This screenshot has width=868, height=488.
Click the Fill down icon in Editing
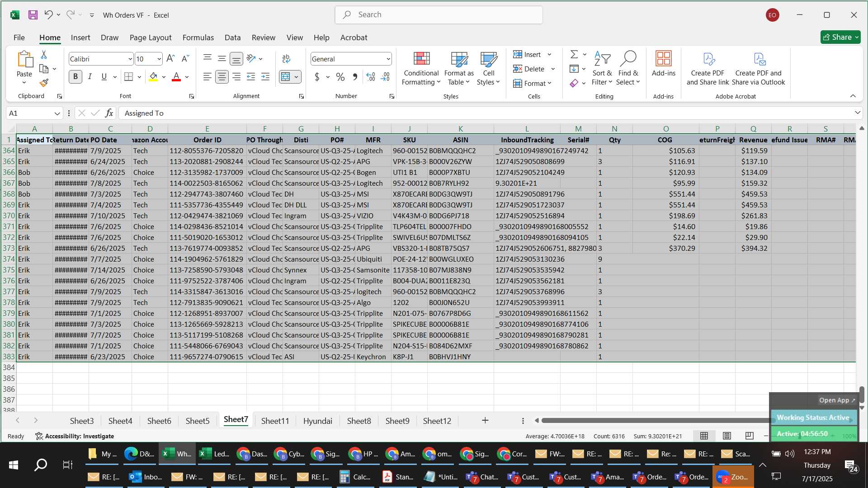click(x=574, y=69)
